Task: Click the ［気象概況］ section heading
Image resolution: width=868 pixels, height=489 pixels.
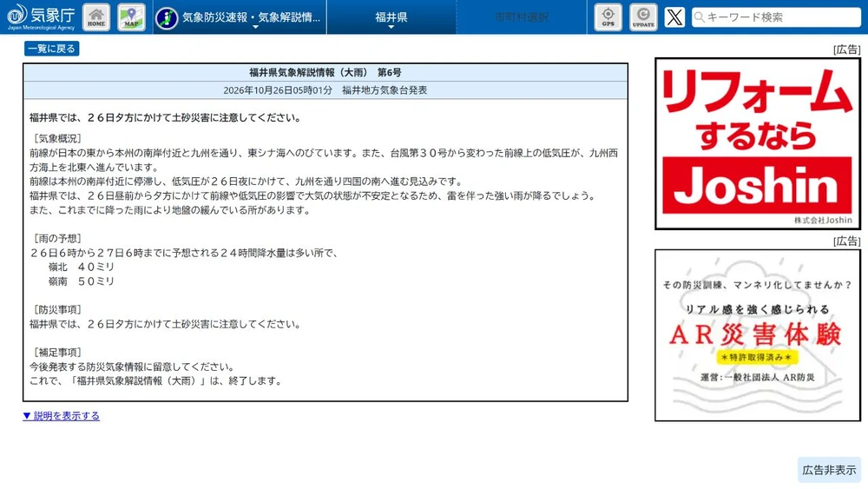Action: point(57,138)
